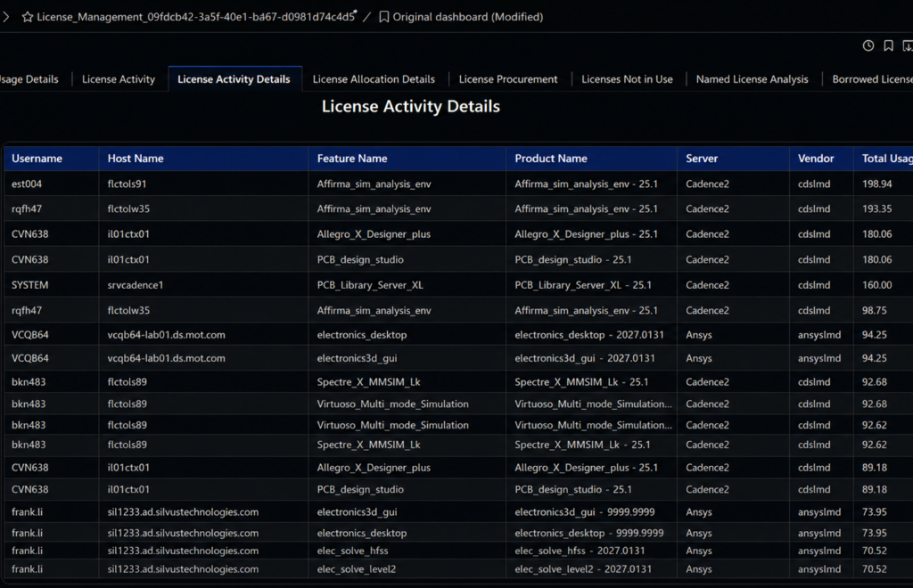Viewport: 913px width, 588px height.
Task: Sort by the Vendor column header
Action: [816, 159]
